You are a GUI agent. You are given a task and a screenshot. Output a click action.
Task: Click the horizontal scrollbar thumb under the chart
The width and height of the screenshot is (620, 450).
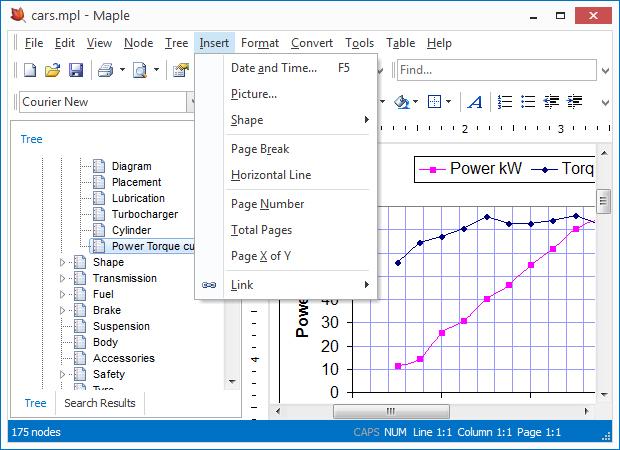click(391, 411)
